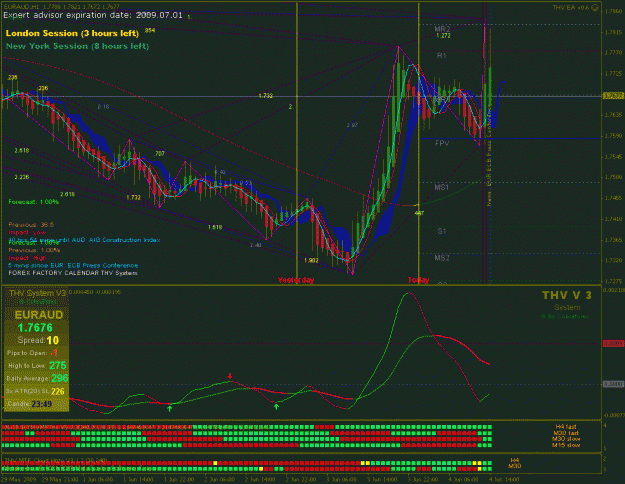The image size is (625, 484).
Task: Click the ECB Press Conference news line
Action: tap(73, 266)
